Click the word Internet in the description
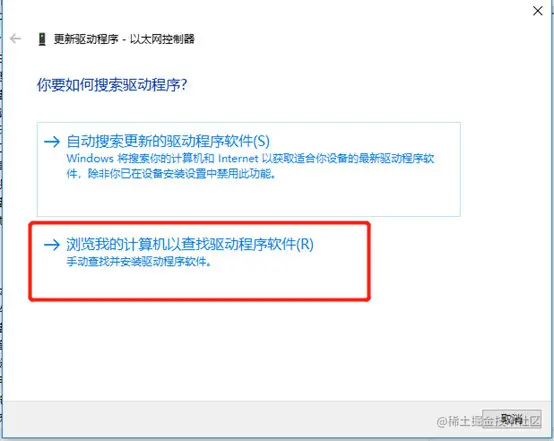This screenshot has width=554, height=441. (238, 158)
